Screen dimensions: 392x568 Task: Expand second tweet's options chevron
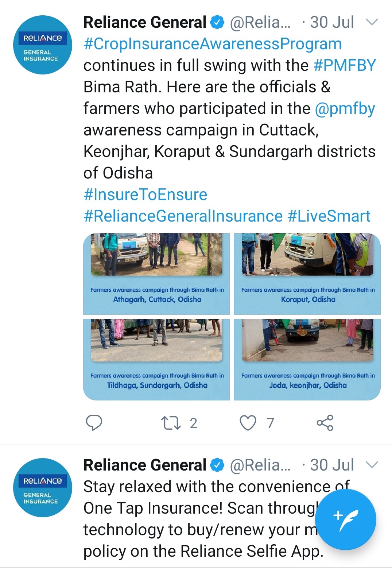tap(372, 465)
